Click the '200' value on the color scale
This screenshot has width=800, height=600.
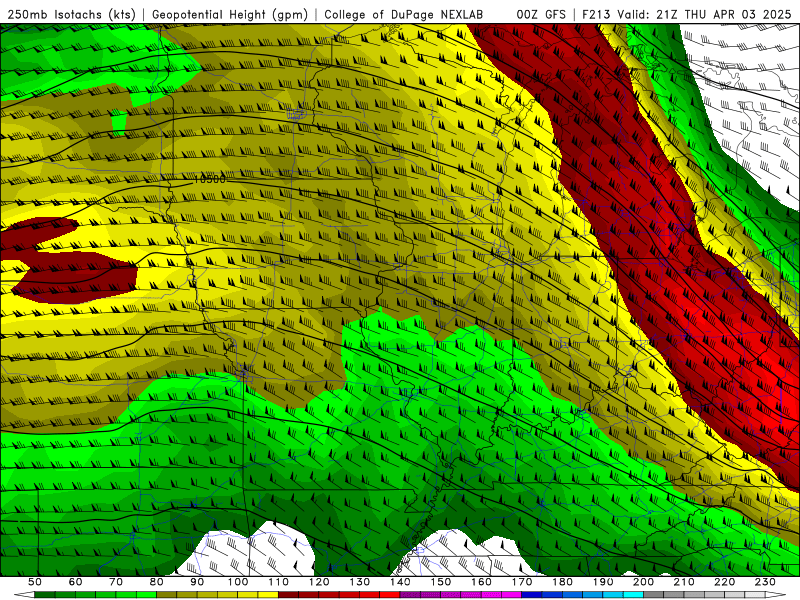tap(643, 582)
